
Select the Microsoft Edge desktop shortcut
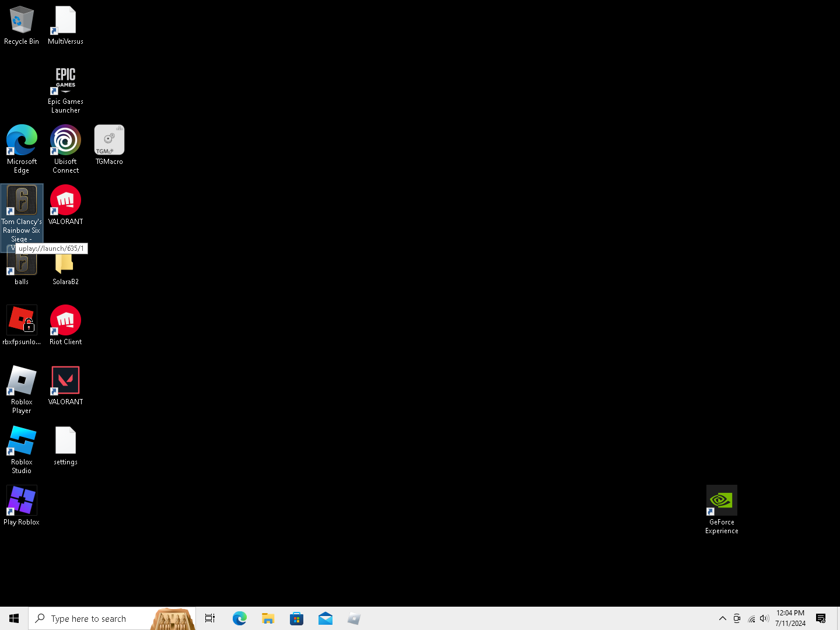[x=22, y=149]
